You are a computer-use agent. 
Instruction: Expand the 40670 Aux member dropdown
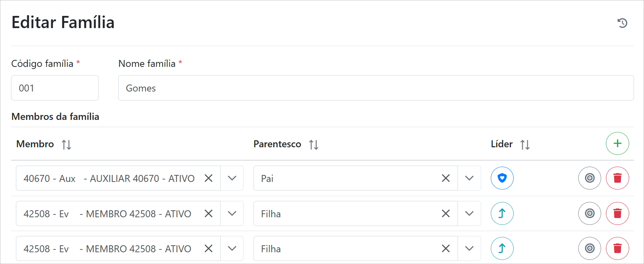coord(232,178)
